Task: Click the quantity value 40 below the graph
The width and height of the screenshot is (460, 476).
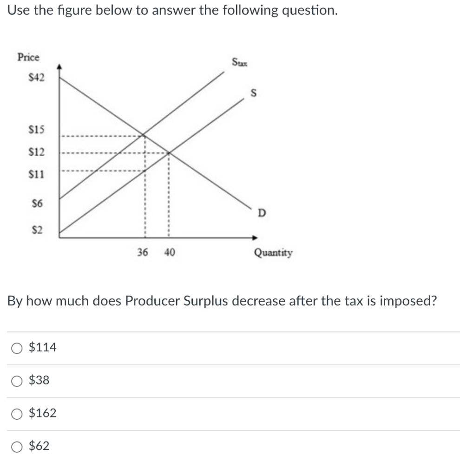Action: (x=169, y=252)
